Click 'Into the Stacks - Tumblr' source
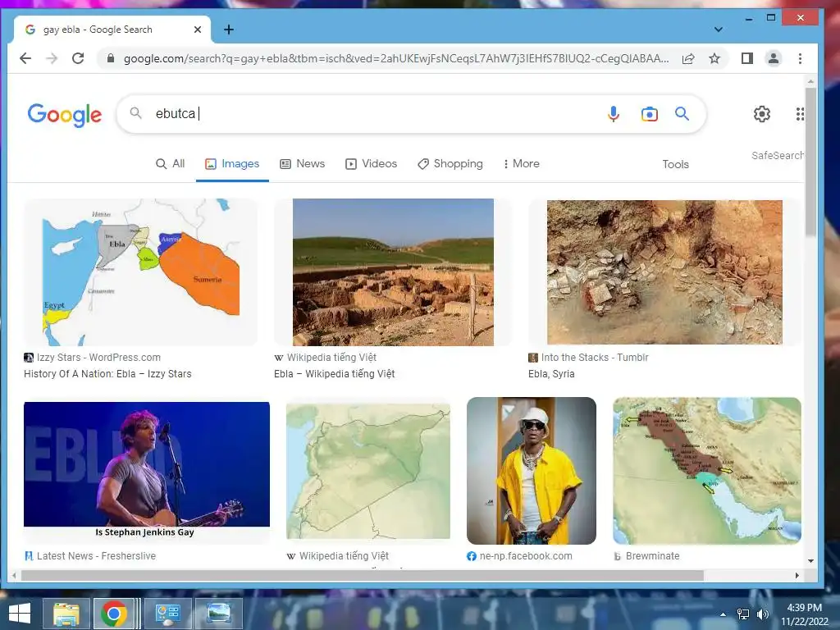 (x=595, y=358)
